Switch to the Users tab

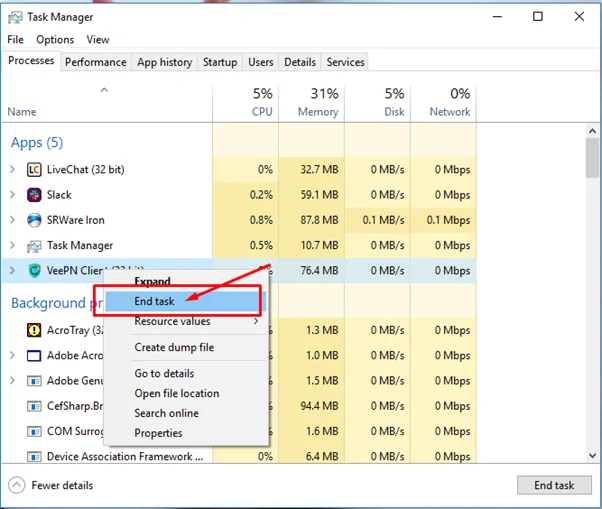tap(261, 62)
